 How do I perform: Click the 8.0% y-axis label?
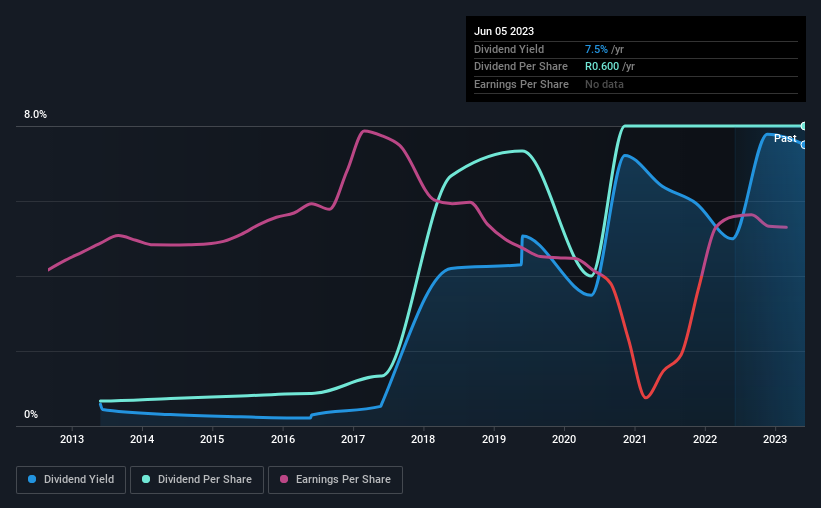35,115
